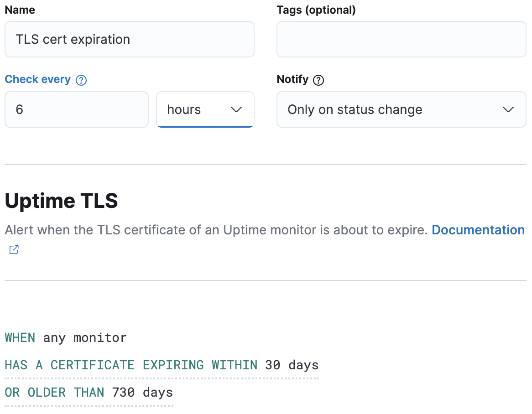532x414 pixels.
Task: Click the Name field label
Action: pos(20,10)
